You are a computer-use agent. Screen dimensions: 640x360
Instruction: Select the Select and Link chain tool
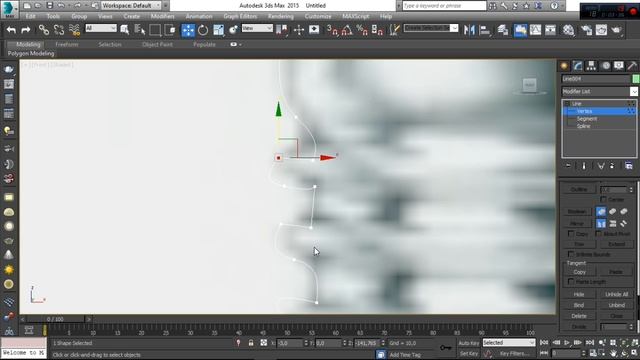(44, 30)
